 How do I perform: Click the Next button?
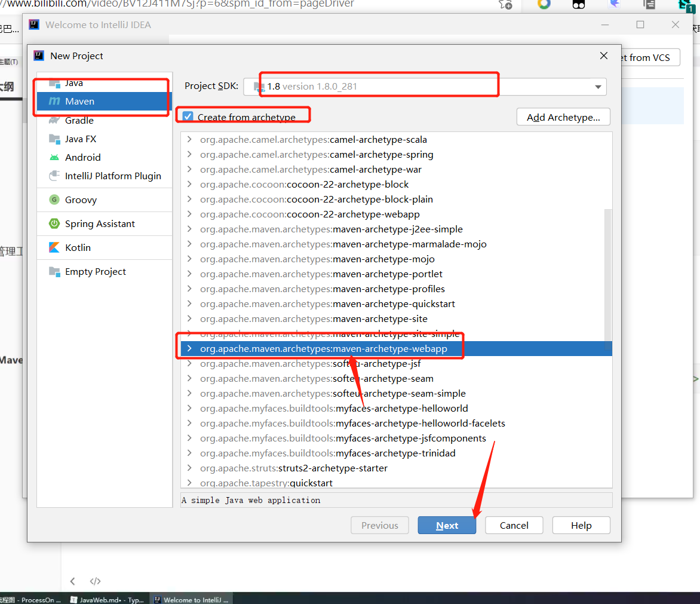tap(447, 525)
